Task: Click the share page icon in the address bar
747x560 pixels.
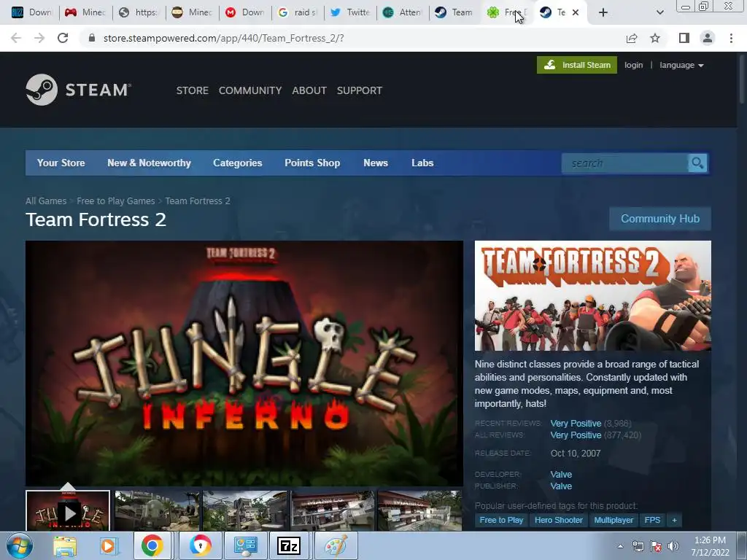Action: (x=632, y=38)
